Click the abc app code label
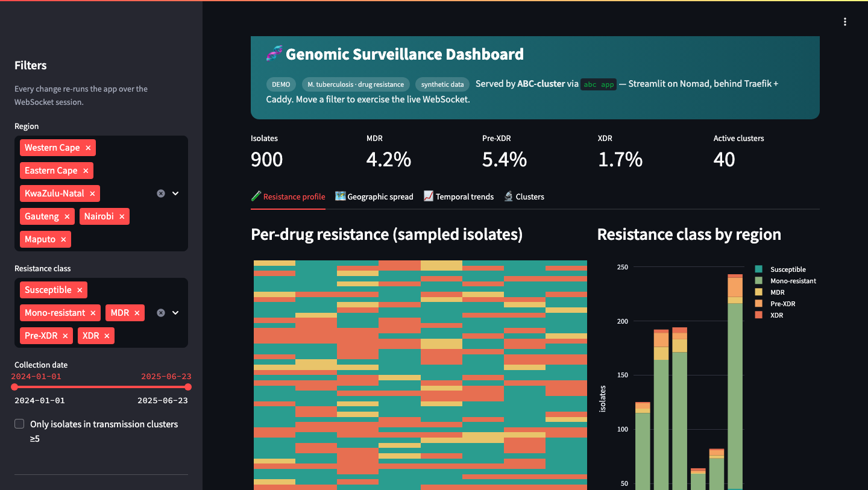 tap(599, 84)
